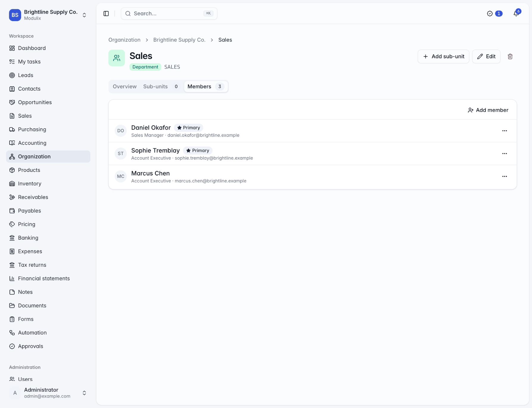Screen dimensions: 532x408
Task: Open Contacts from sidebar
Action: click(x=48, y=89)
